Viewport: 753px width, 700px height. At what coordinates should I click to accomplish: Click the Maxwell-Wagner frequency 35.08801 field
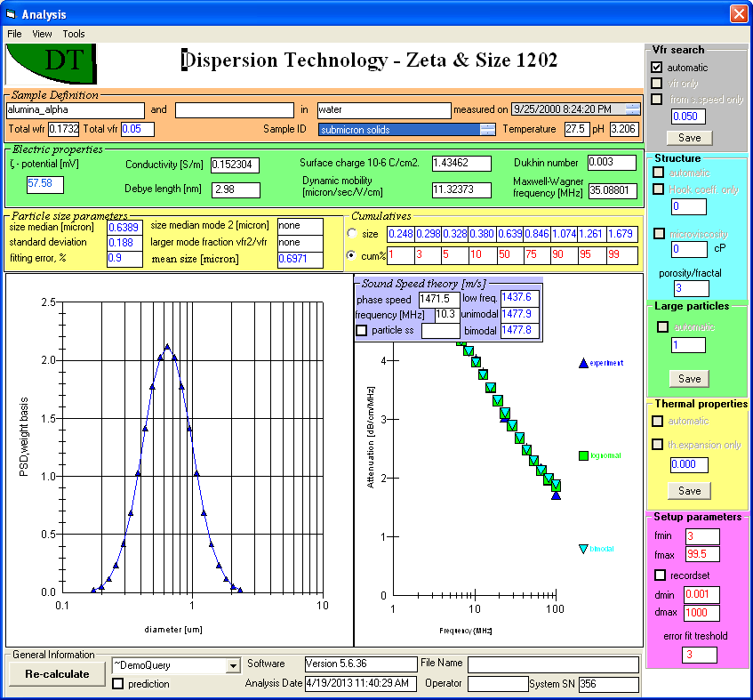(x=613, y=190)
